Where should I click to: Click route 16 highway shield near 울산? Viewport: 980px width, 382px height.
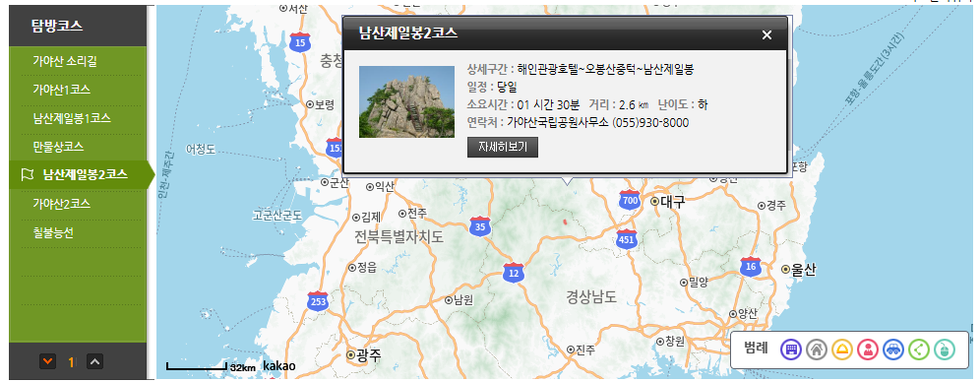[x=750, y=266]
